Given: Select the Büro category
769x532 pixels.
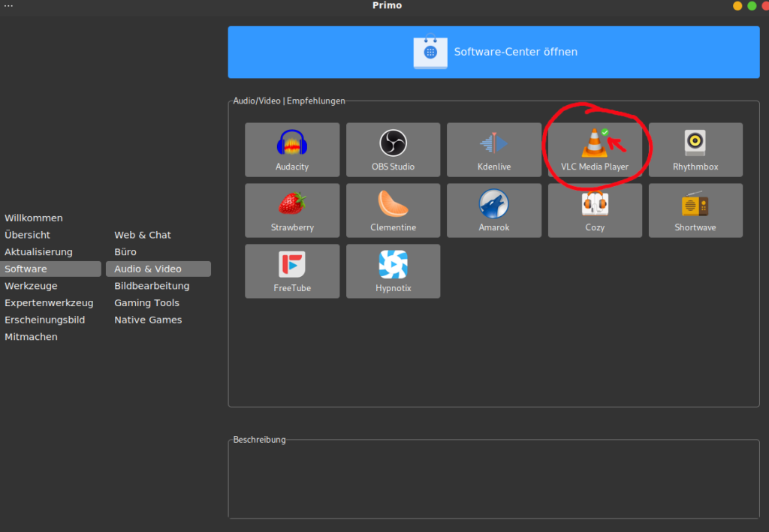Looking at the screenshot, I should (125, 252).
